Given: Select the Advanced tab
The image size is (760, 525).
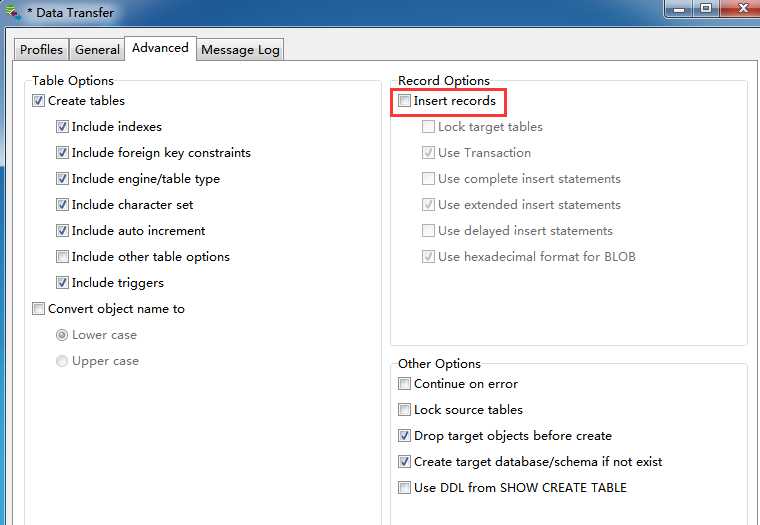Looking at the screenshot, I should point(160,48).
